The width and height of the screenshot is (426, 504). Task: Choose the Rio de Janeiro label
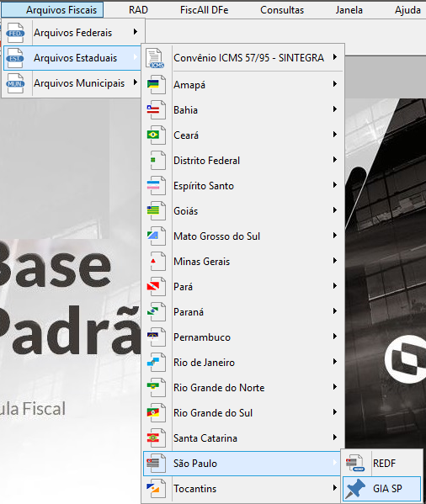coord(204,363)
